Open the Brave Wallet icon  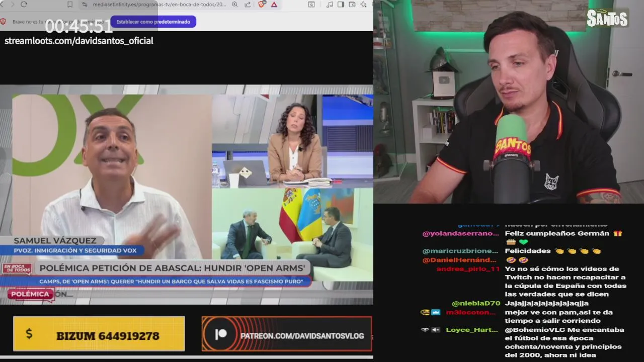tap(352, 4)
